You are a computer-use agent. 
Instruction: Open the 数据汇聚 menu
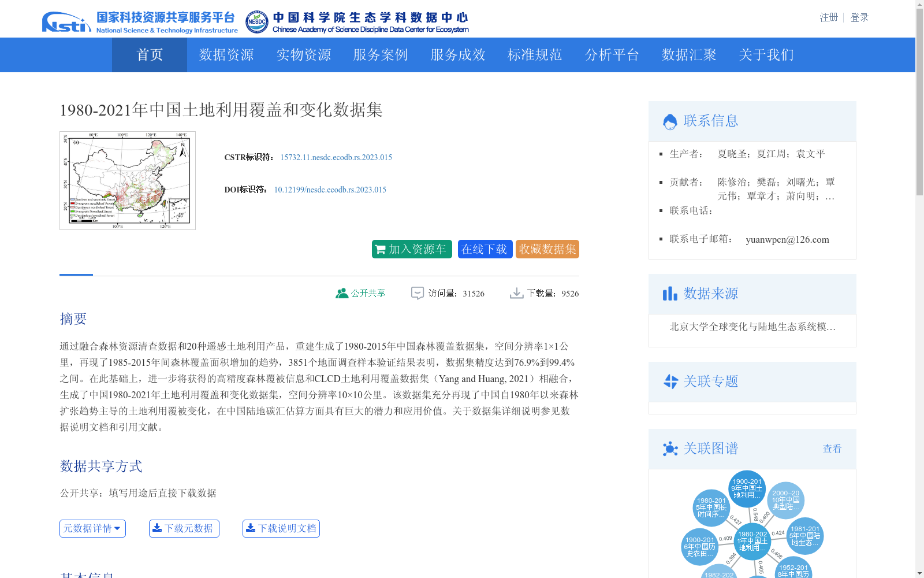coord(689,55)
